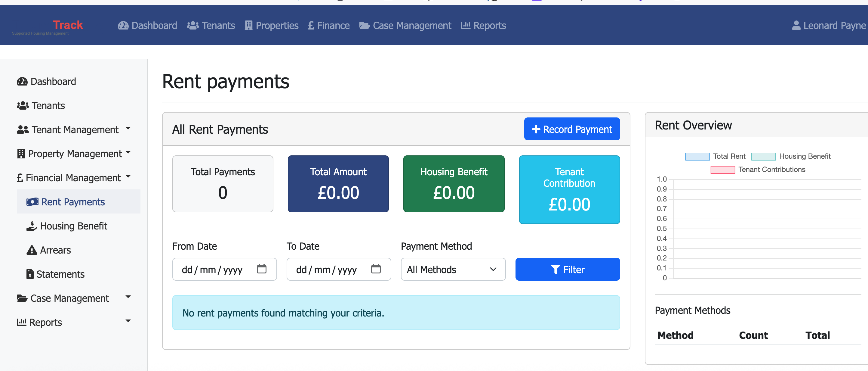Select the Tenants people icon in sidebar
868x371 pixels.
pyautogui.click(x=22, y=105)
